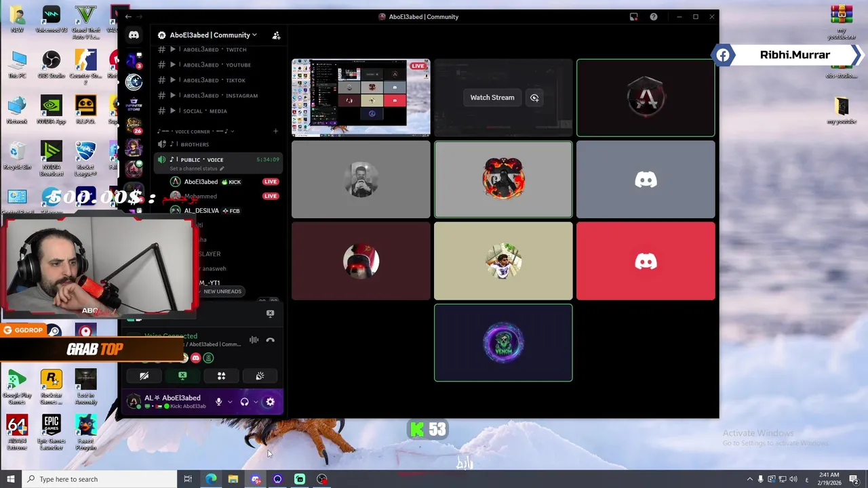Turn on camera button
868x488 pixels.
click(144, 376)
